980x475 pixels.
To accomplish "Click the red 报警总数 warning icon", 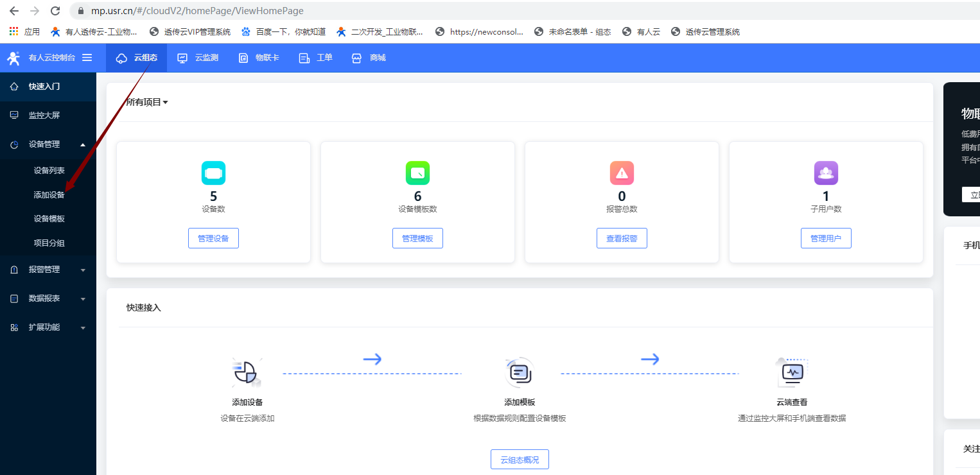I will [622, 173].
